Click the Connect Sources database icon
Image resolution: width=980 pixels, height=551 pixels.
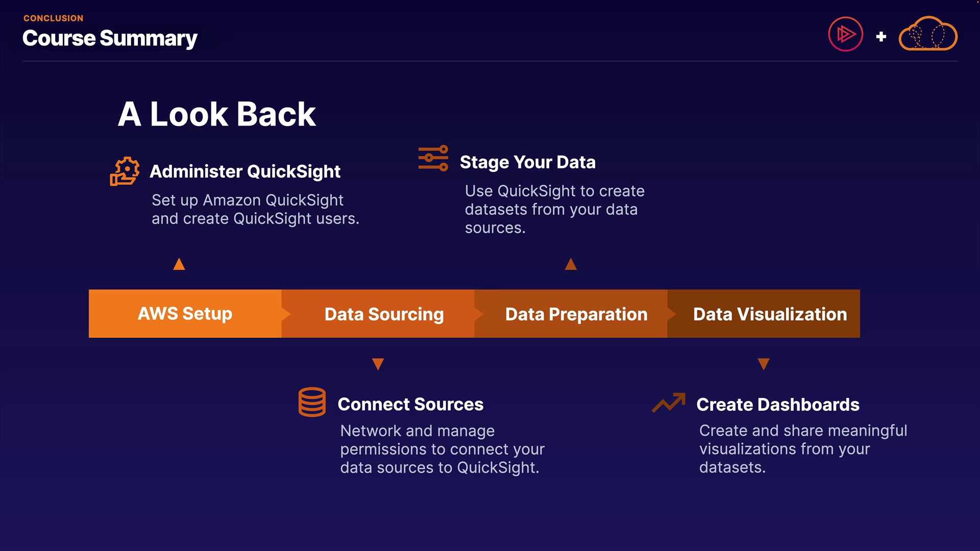(312, 402)
